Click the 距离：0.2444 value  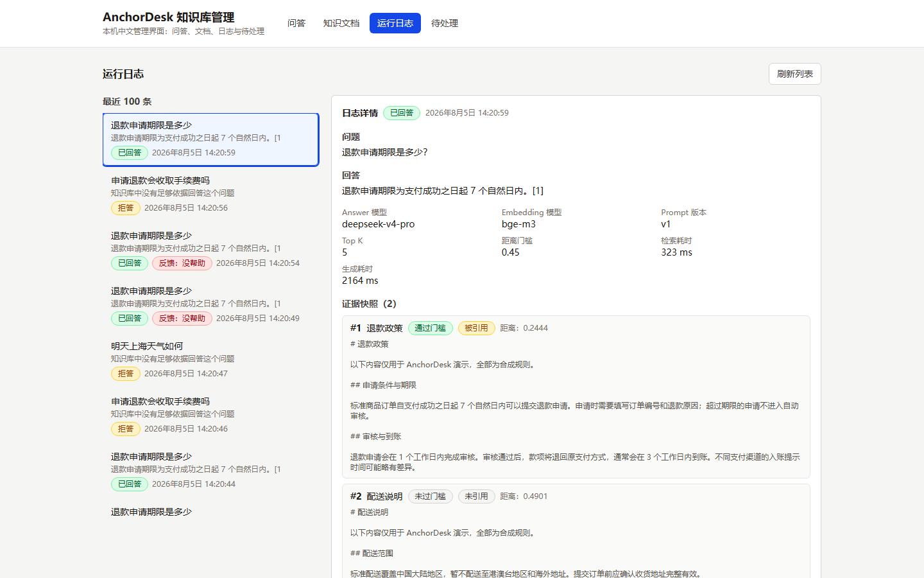pyautogui.click(x=524, y=328)
